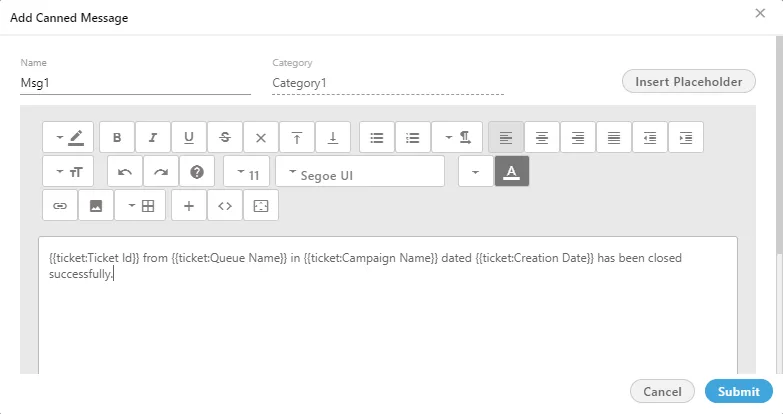Toggle italic formatting
Image resolution: width=783 pixels, height=414 pixels.
tap(153, 137)
